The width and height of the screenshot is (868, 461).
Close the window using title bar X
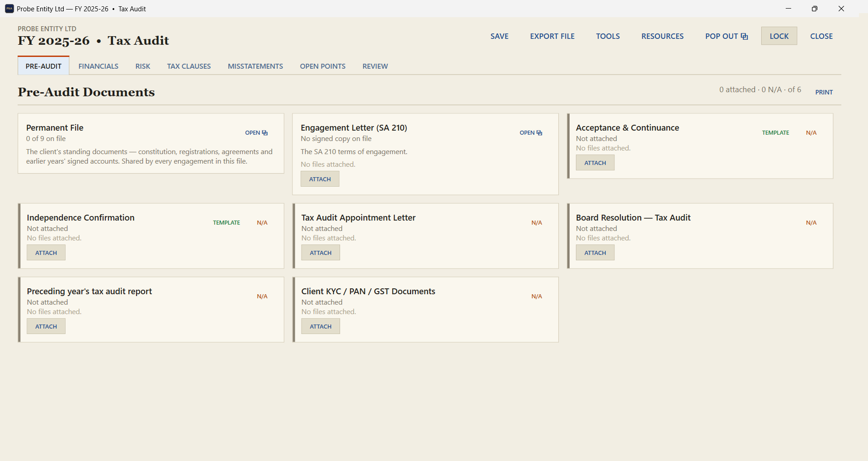[841, 9]
